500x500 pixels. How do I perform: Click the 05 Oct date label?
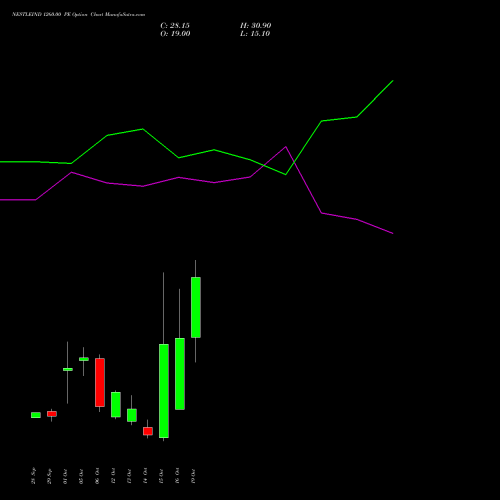point(81,476)
